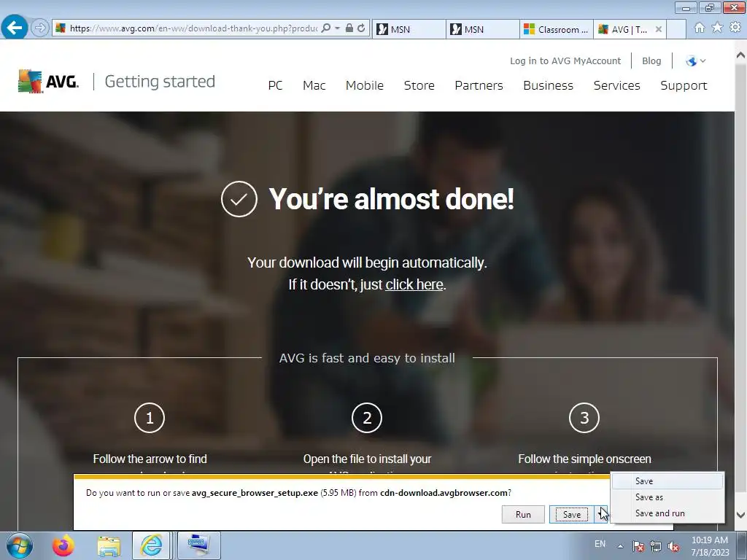Click the search magnifier in address bar
This screenshot has width=747, height=560.
[x=326, y=28]
